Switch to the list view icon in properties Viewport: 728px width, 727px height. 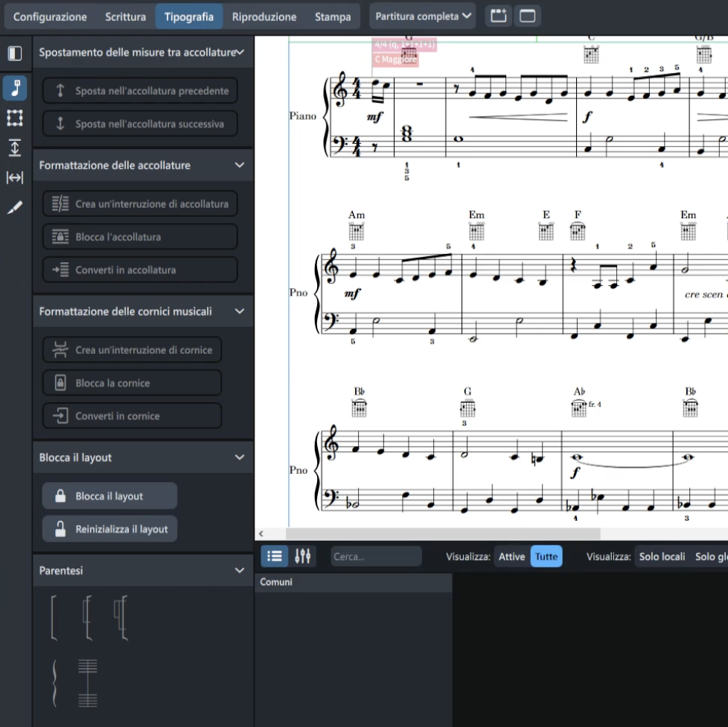(x=274, y=556)
